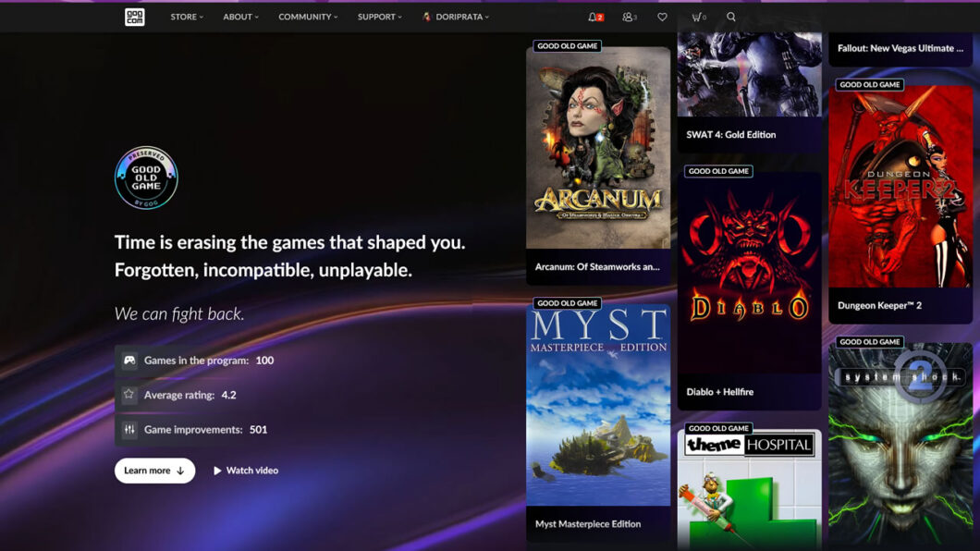
Task: Click Good Old Game tag on System Shock 2
Action: point(870,342)
